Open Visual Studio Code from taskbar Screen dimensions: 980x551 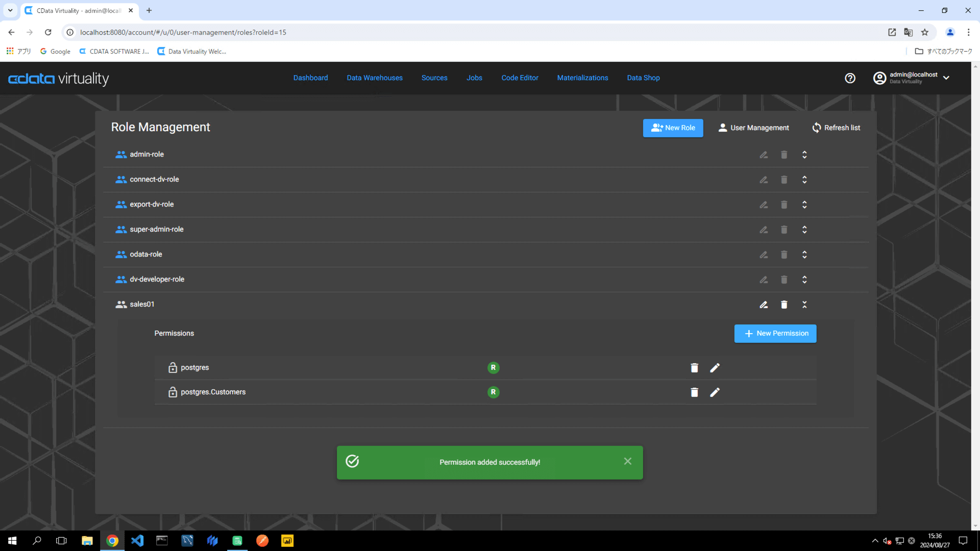coord(137,541)
